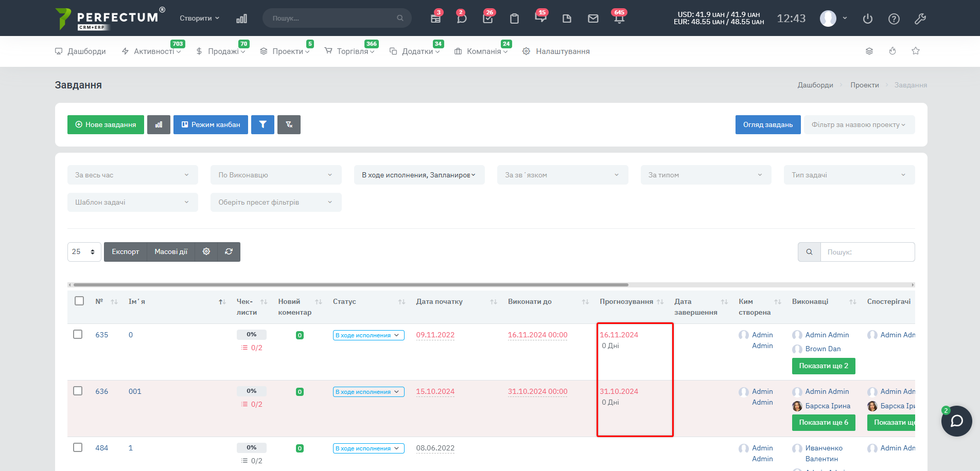
Task: Open the mail envelope icon in header
Action: click(593, 19)
